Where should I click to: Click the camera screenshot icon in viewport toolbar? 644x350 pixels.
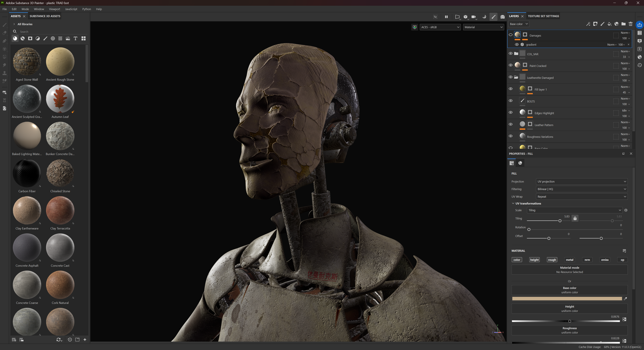[x=502, y=17]
